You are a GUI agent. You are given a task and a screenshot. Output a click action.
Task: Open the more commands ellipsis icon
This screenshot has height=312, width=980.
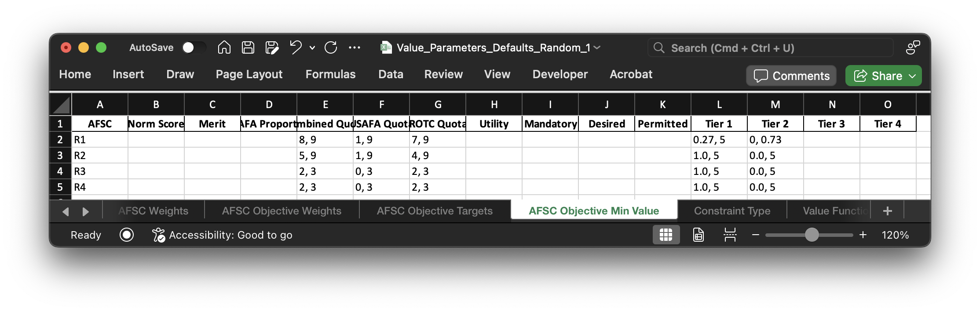pos(355,47)
